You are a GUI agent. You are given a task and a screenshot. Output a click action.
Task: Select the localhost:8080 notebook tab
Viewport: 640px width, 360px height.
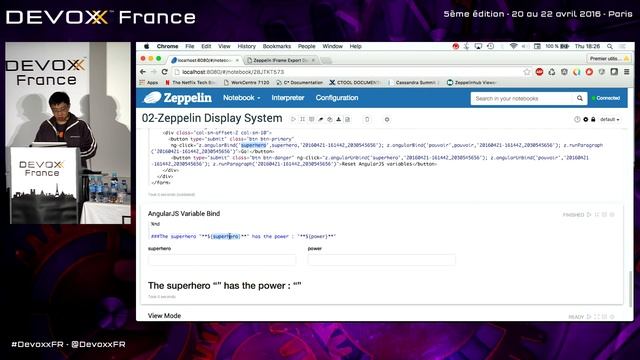coord(204,60)
